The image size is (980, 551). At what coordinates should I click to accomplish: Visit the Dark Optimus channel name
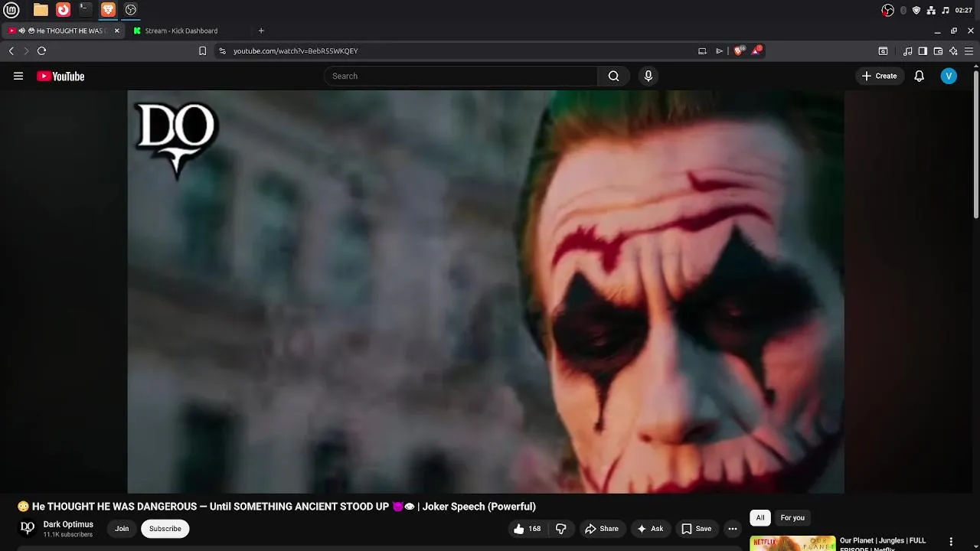click(68, 524)
